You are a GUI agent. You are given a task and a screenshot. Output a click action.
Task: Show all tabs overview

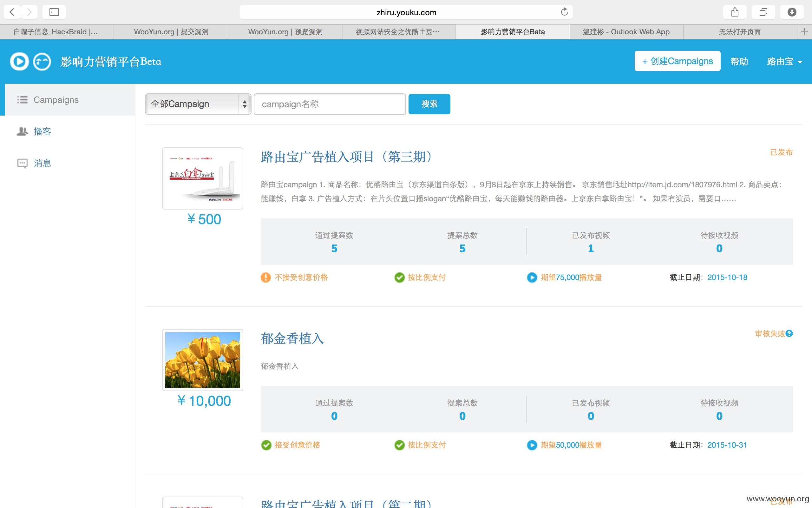point(763,12)
